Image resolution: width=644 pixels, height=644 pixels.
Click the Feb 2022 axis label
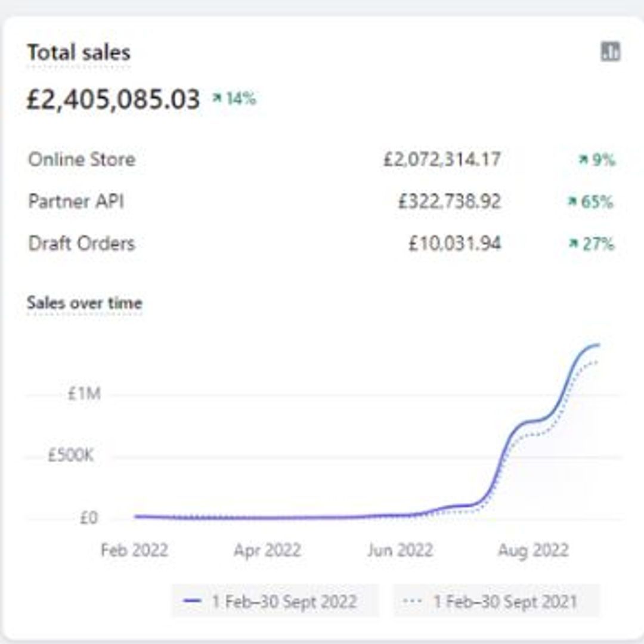pos(134,550)
